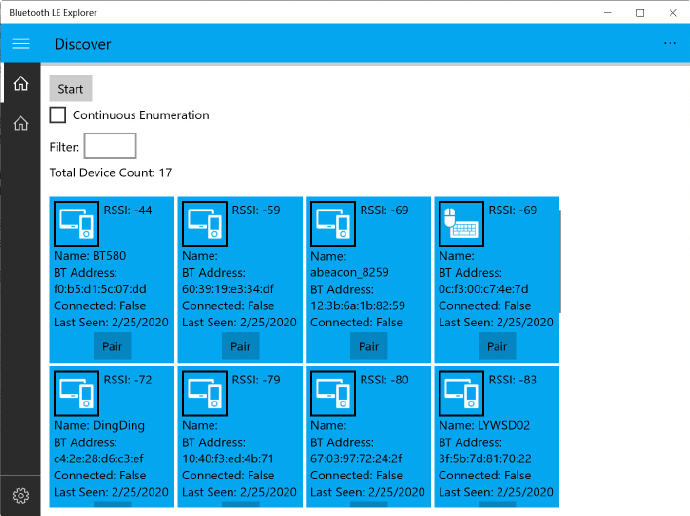Click Name: DingDing label

pyautogui.click(x=99, y=425)
